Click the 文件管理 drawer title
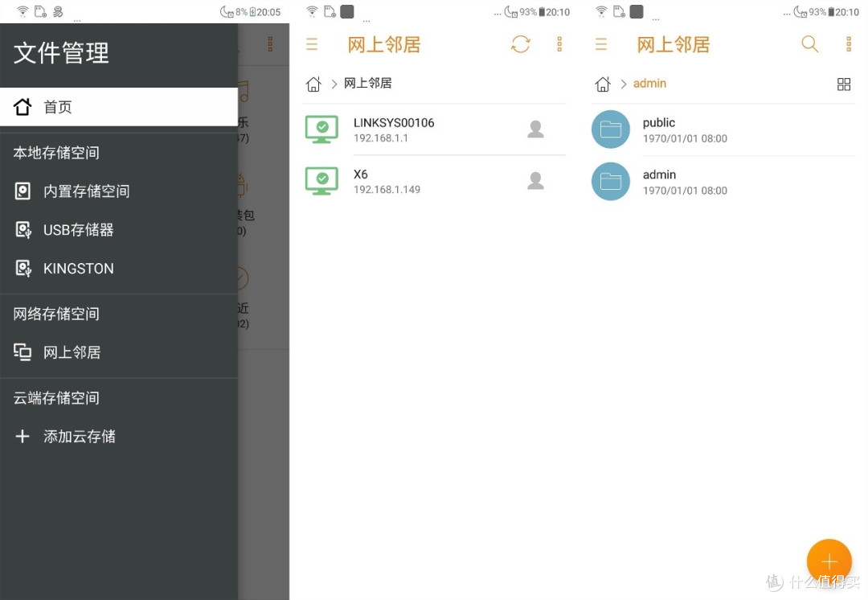868x600 pixels. (61, 52)
